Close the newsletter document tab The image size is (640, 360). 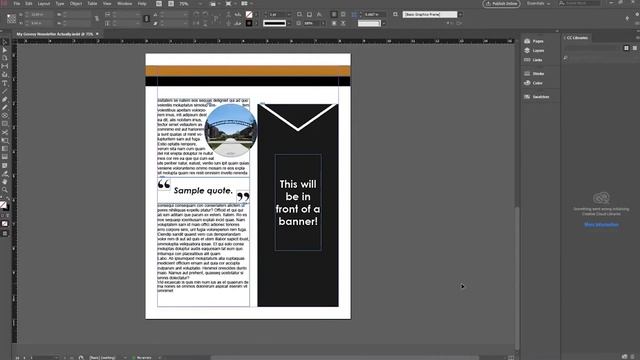pyautogui.click(x=97, y=34)
